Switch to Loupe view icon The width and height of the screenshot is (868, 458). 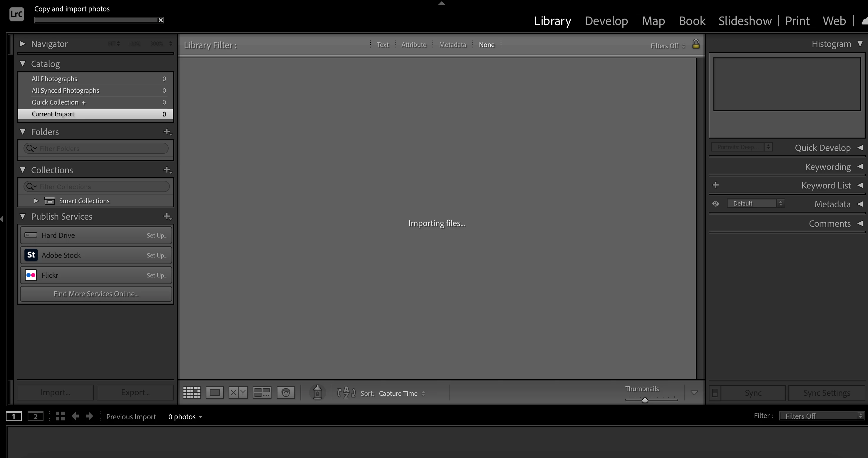[x=215, y=393]
